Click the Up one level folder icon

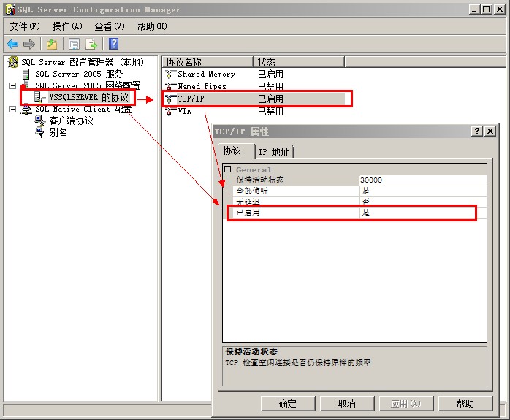pyautogui.click(x=52, y=44)
